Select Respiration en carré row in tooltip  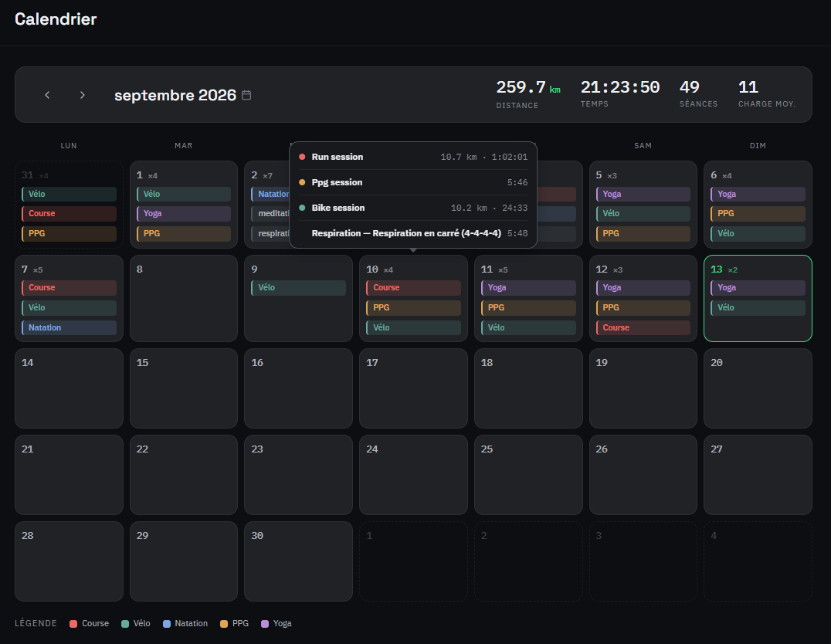(413, 233)
